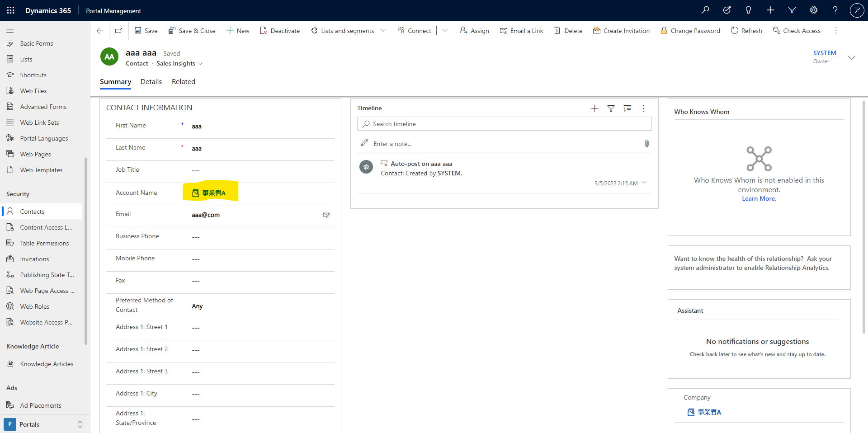Click the sidebar navigation scrollbar

(x=86, y=251)
